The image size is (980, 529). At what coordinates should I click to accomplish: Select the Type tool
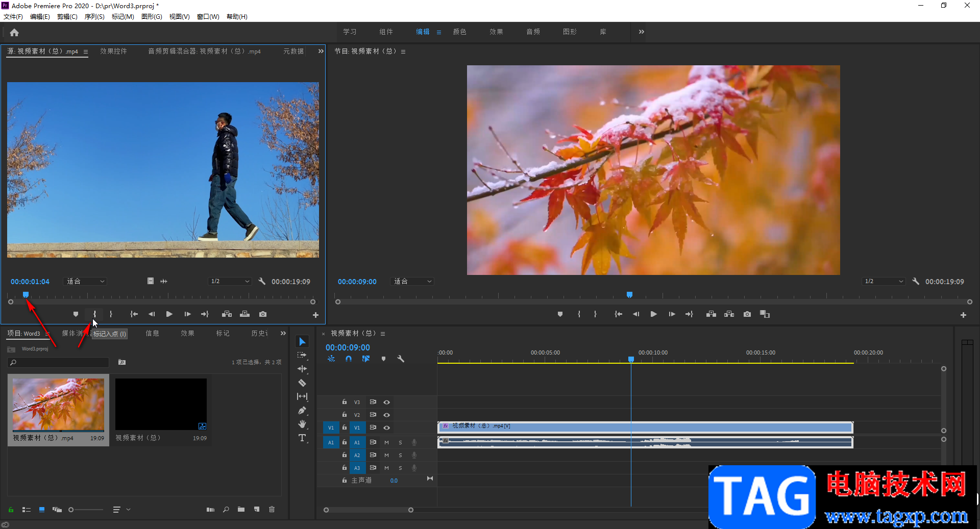302,438
